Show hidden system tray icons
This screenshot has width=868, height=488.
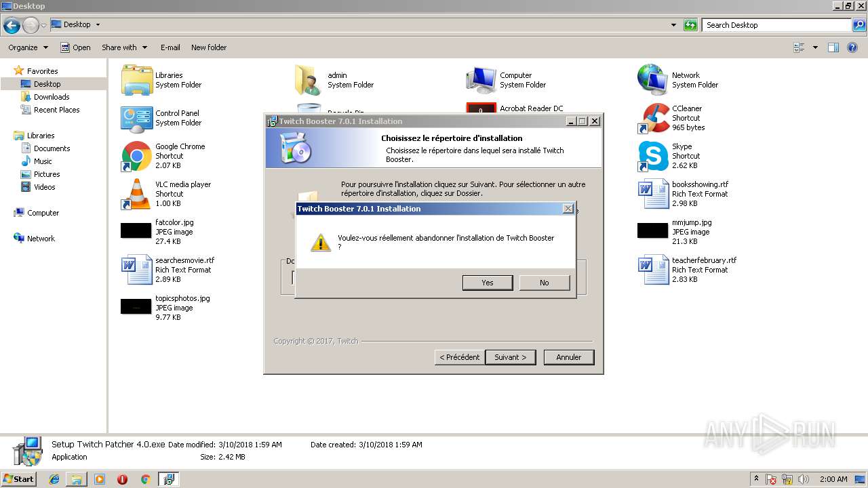[x=756, y=479]
